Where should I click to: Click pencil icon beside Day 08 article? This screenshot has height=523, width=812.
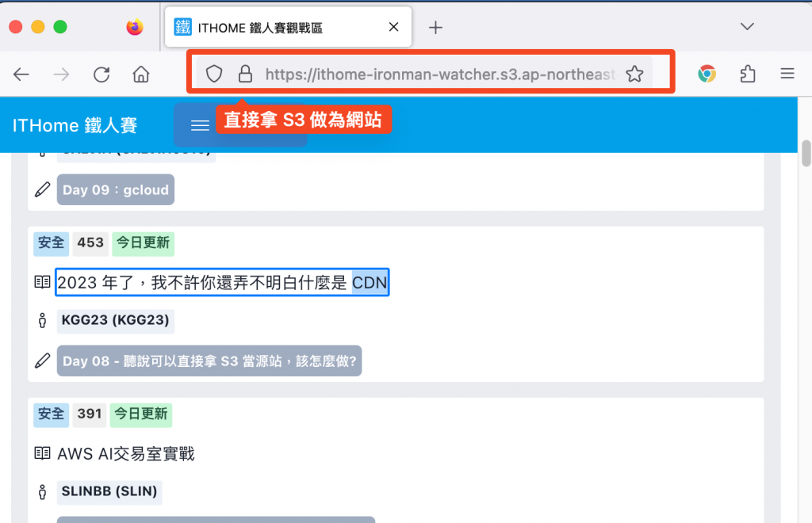43,361
